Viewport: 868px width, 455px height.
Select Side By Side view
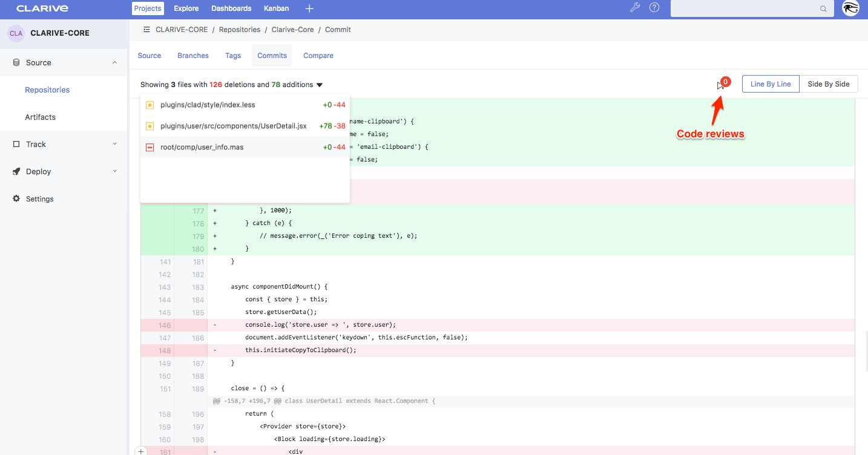(829, 84)
